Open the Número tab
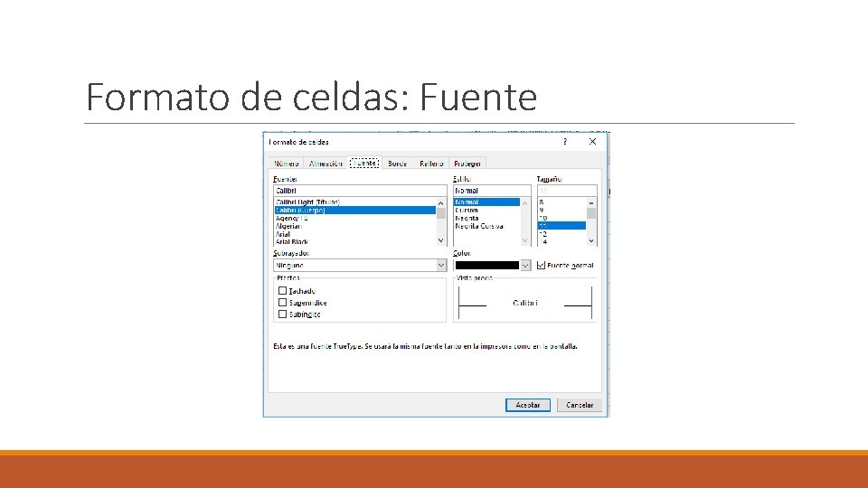Screen dimensions: 868x488 pyautogui.click(x=287, y=164)
